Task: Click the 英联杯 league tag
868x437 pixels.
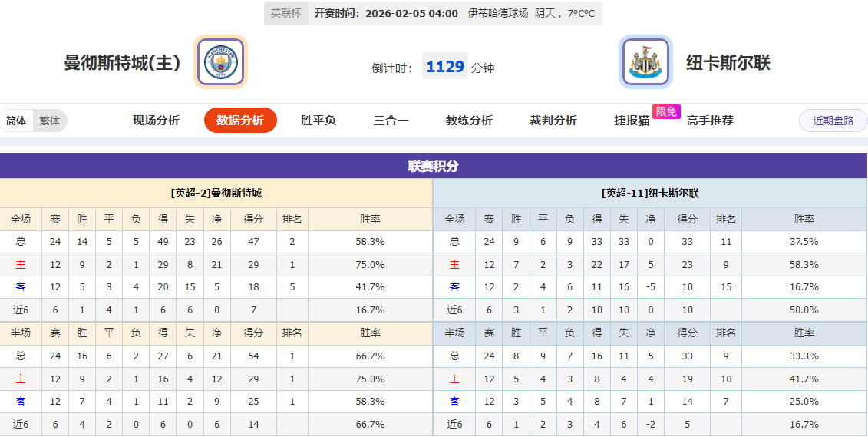Action: click(x=286, y=13)
